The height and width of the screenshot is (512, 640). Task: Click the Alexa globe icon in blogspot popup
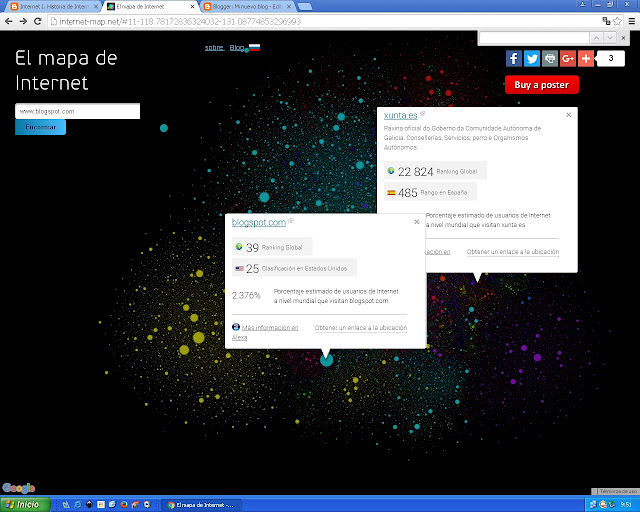click(x=236, y=327)
